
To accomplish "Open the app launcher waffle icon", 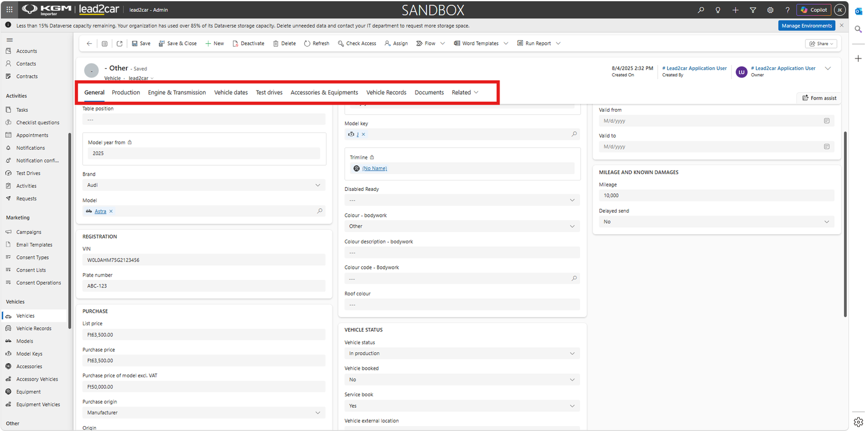I will pos(9,10).
